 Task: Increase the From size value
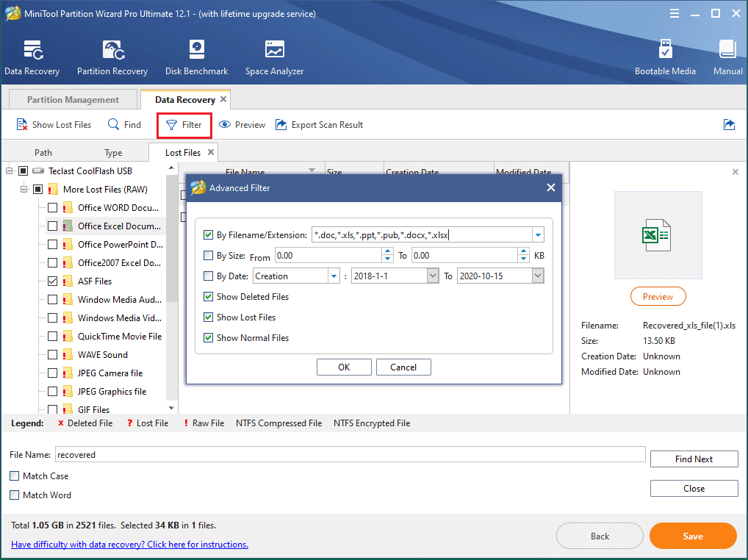pos(388,251)
